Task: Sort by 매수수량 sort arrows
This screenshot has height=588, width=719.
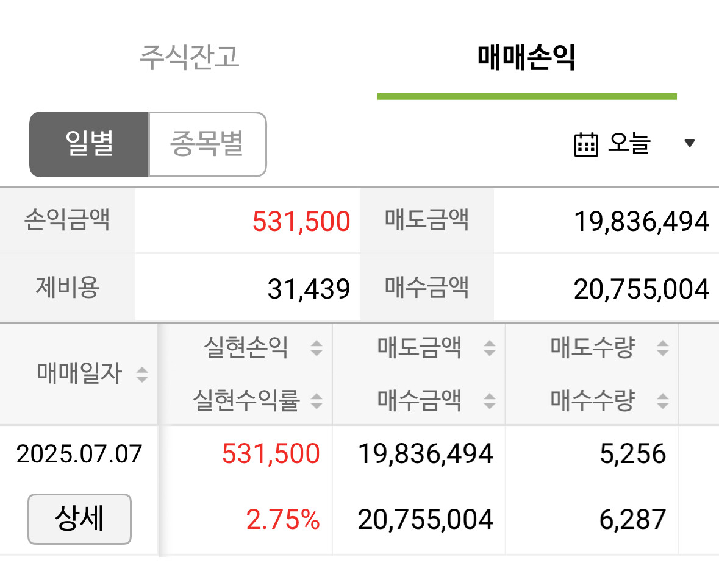Action: click(662, 401)
